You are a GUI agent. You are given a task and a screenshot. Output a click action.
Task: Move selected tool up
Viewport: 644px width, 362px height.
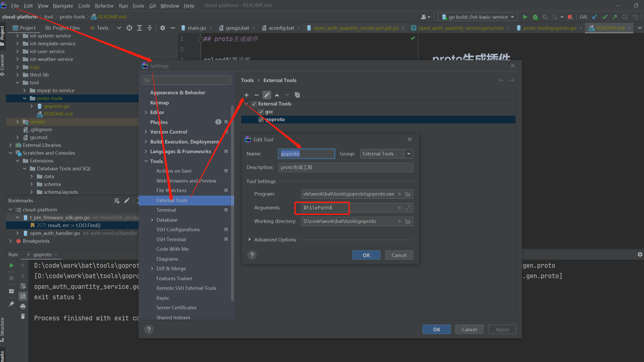277,95
